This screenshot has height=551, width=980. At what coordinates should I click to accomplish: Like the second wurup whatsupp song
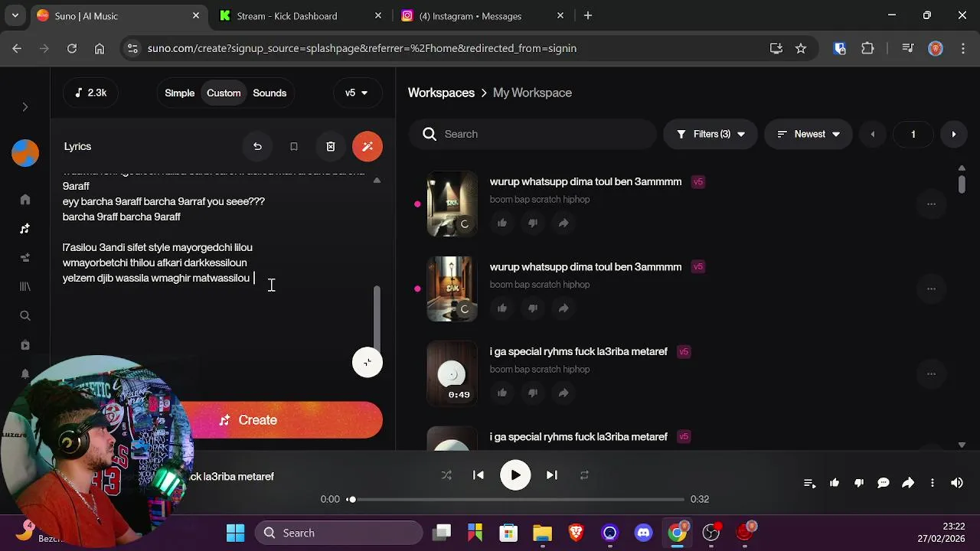[502, 308]
